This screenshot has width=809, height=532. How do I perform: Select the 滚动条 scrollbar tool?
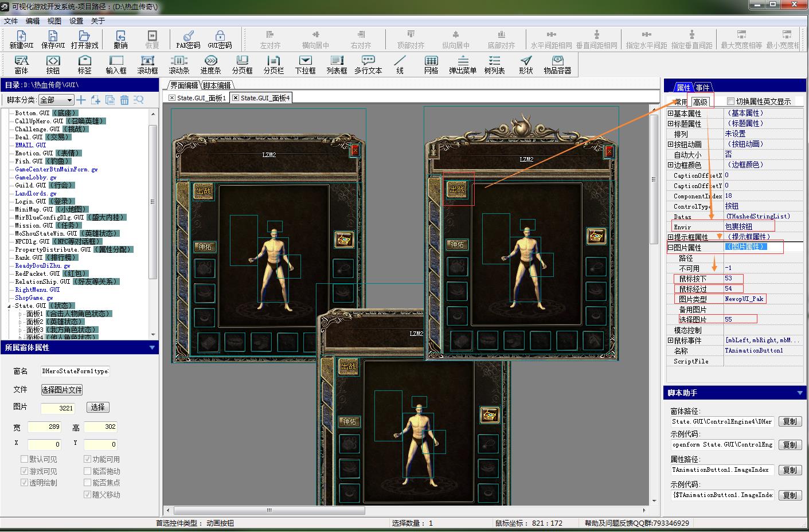click(x=179, y=65)
